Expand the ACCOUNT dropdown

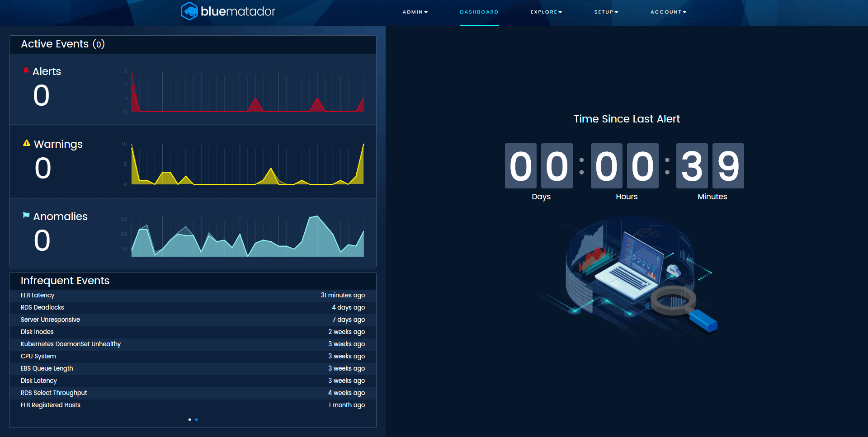[669, 12]
